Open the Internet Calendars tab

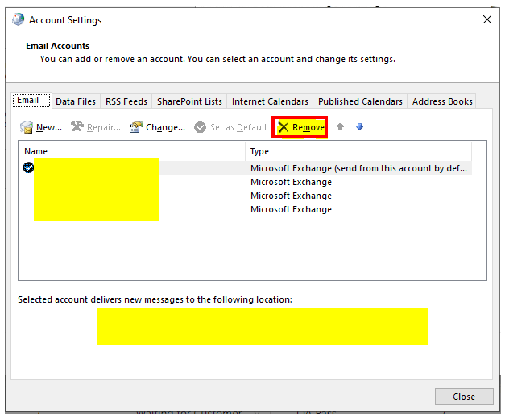coord(270,101)
